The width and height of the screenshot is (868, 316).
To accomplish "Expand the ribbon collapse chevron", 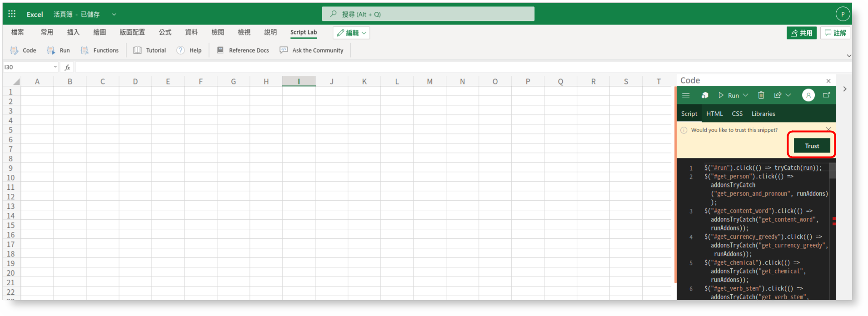I will [x=849, y=55].
